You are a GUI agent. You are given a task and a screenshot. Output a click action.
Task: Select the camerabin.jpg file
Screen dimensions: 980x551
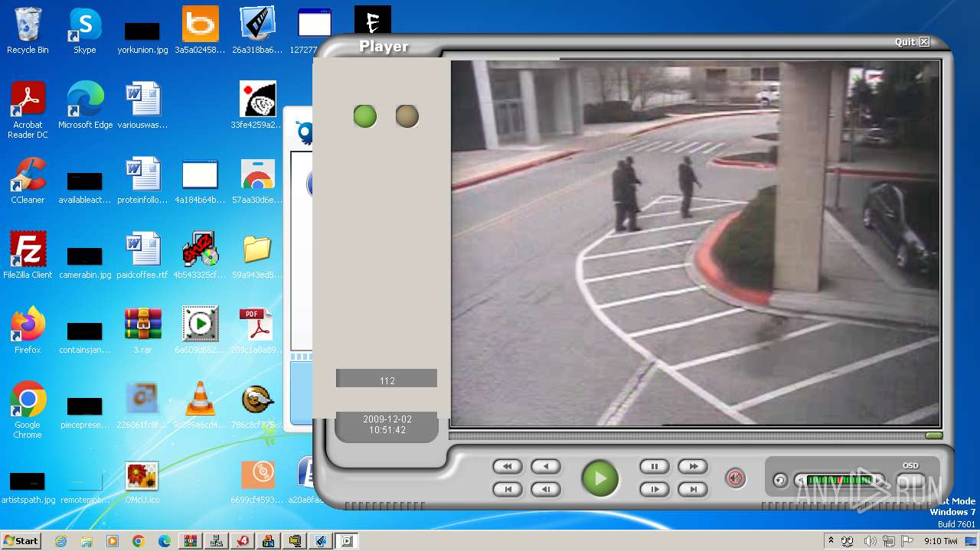coord(85,262)
